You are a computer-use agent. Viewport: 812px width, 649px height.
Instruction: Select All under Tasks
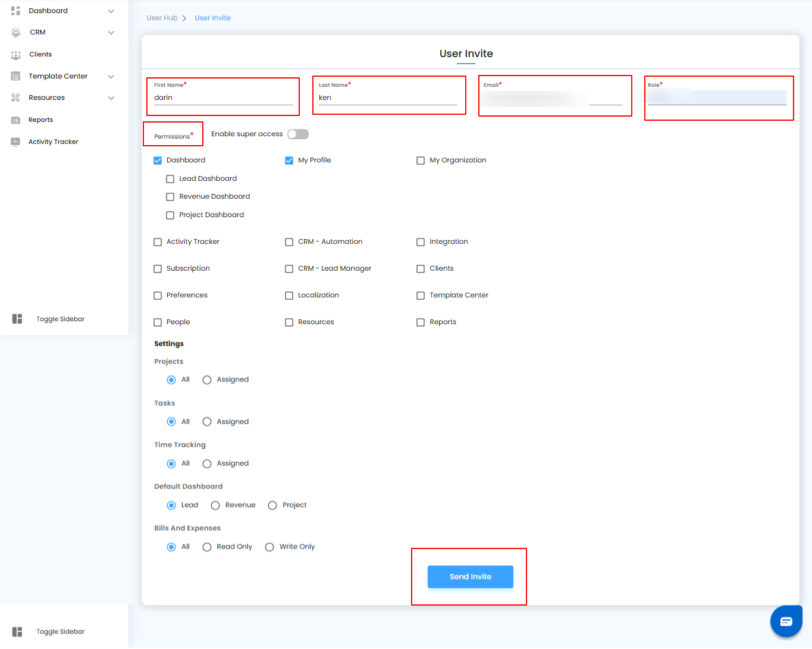coord(171,422)
